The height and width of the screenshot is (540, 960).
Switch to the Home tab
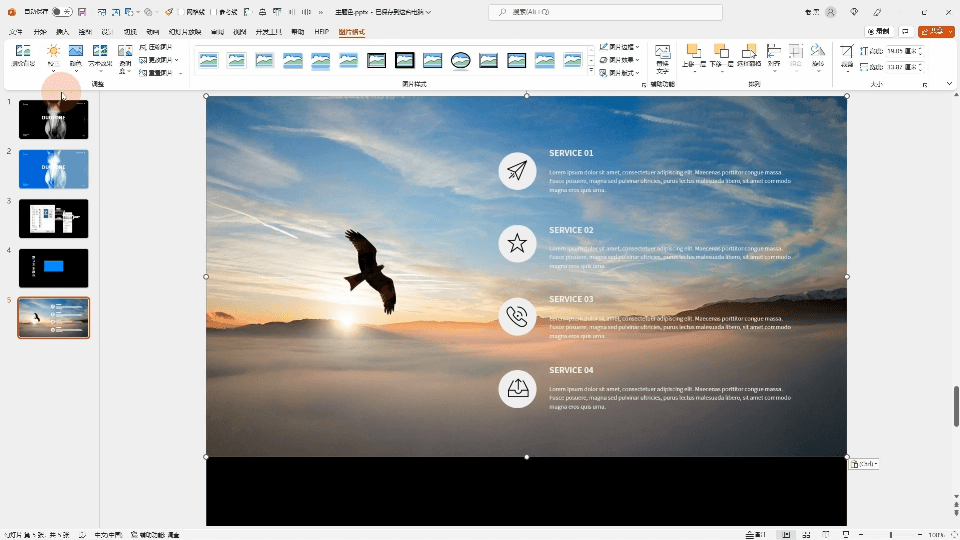click(40, 32)
